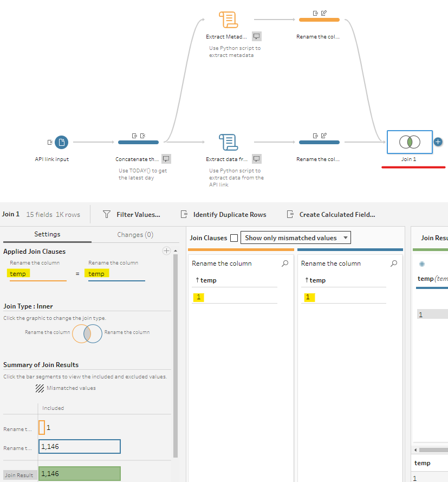Click the rename pencil icon above orange Rename step
Viewport: 448px width, 482px height.
(323, 13)
